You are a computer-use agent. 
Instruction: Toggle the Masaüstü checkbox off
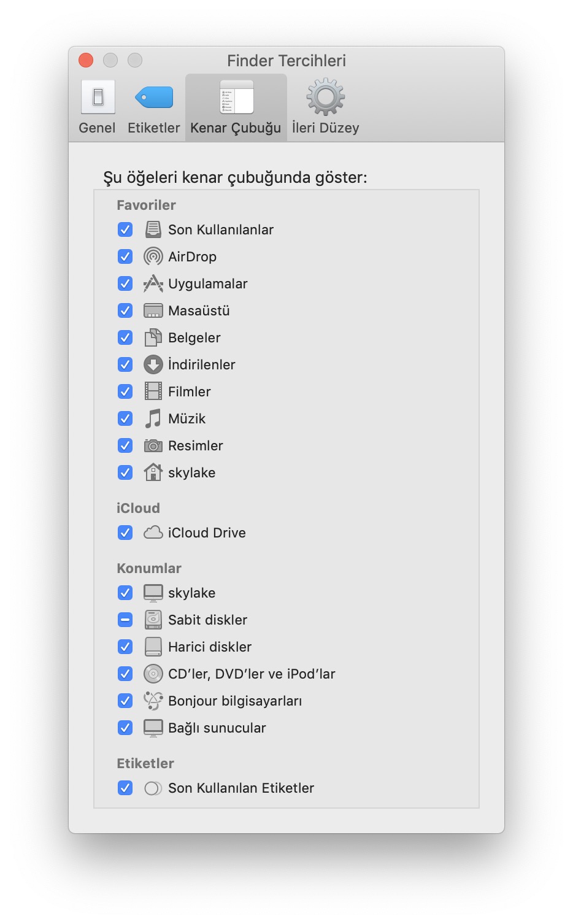(125, 310)
